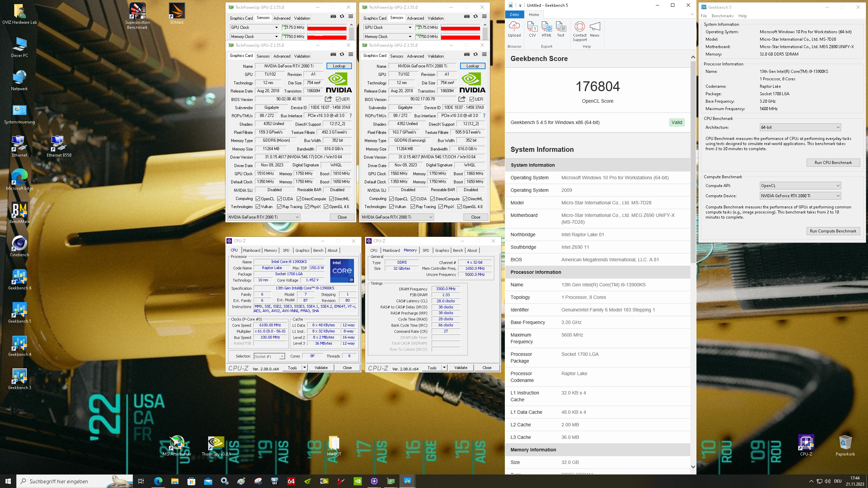Toggle Vulkan checkbox in left GPU-Z

pyautogui.click(x=258, y=206)
